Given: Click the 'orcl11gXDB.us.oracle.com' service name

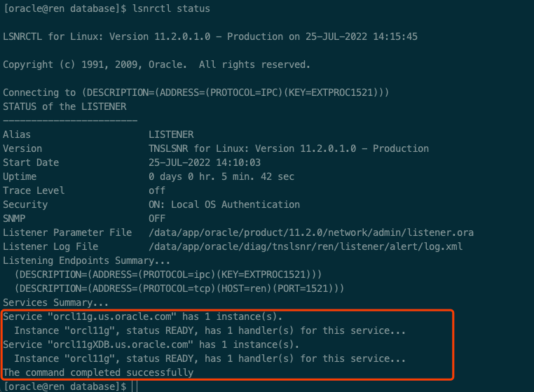Looking at the screenshot, I should 121,344.
